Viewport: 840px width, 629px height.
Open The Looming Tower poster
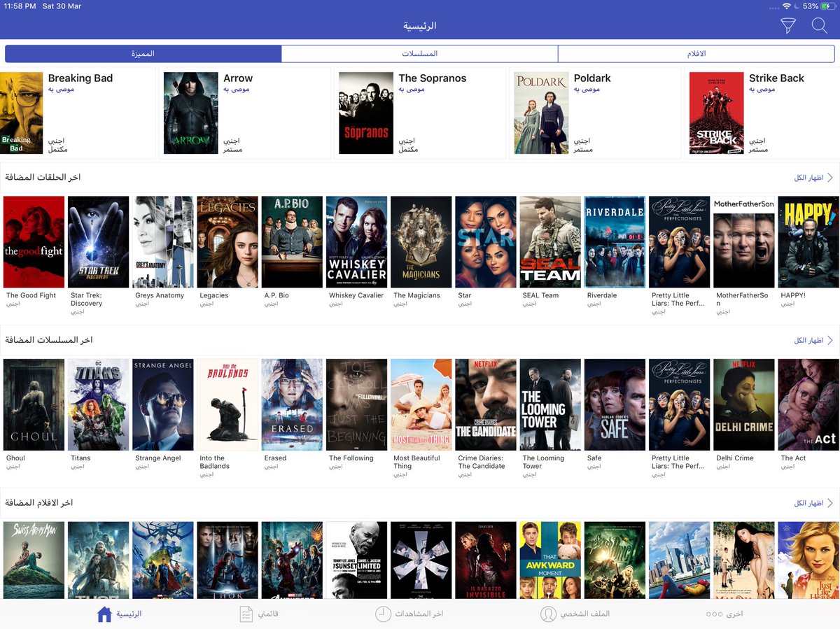point(550,405)
